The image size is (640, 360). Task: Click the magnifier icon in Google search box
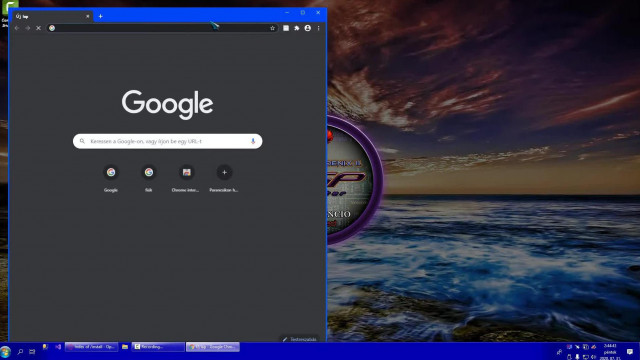click(x=82, y=141)
